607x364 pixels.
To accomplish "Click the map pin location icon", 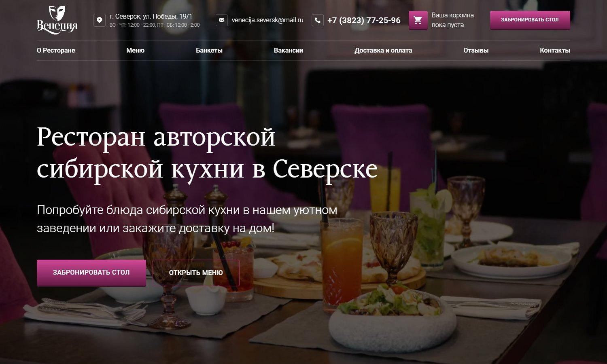I will click(x=100, y=20).
